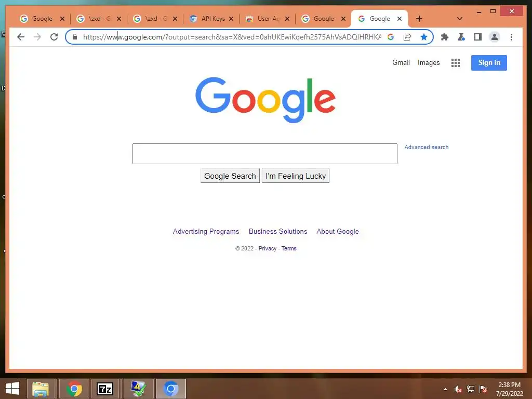
Task: Open the Images link
Action: [429, 63]
